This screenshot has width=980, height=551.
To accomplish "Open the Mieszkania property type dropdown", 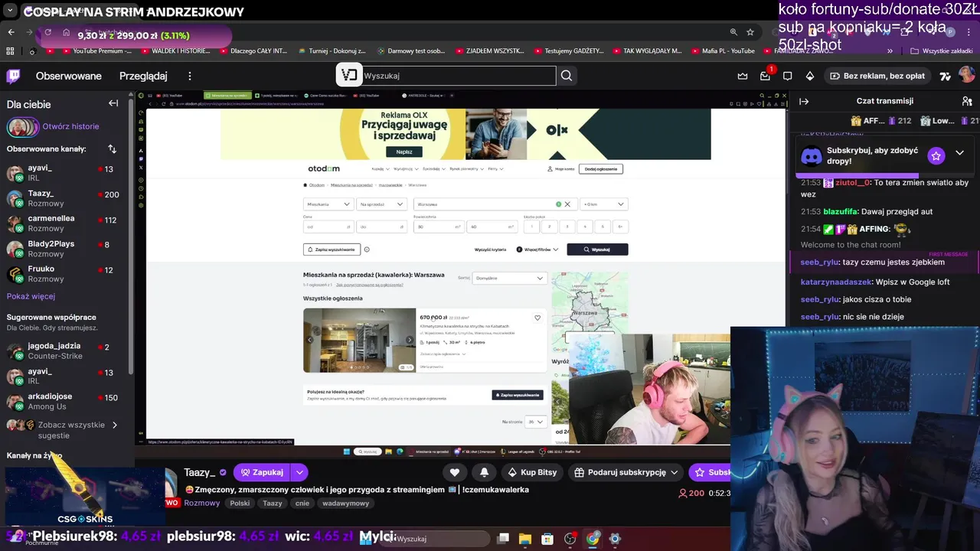I will pyautogui.click(x=328, y=204).
